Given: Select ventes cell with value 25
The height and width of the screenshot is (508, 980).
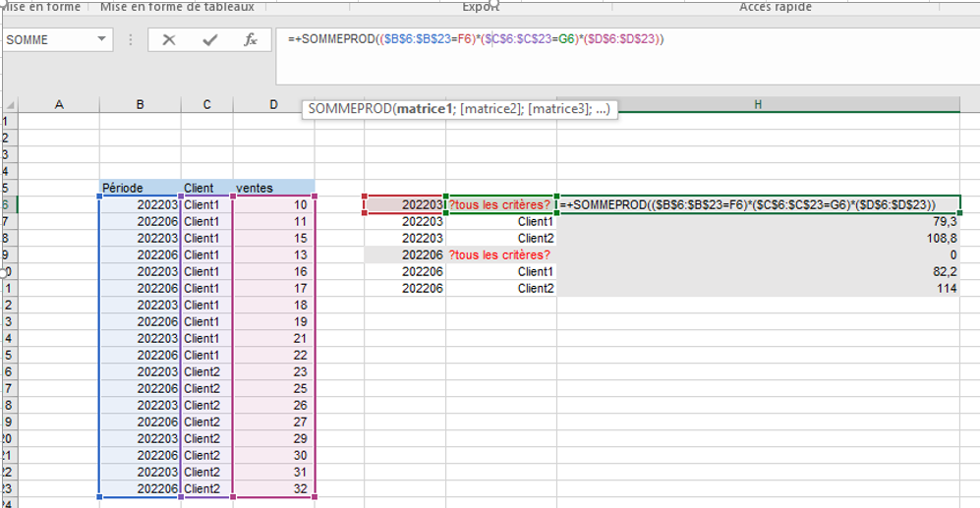Looking at the screenshot, I should click(273, 389).
